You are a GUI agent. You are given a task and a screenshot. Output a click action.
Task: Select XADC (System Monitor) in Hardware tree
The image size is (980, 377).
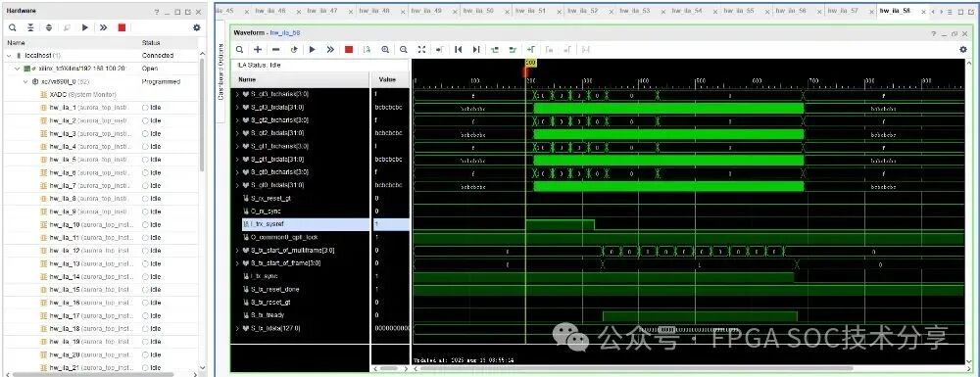tap(77, 94)
